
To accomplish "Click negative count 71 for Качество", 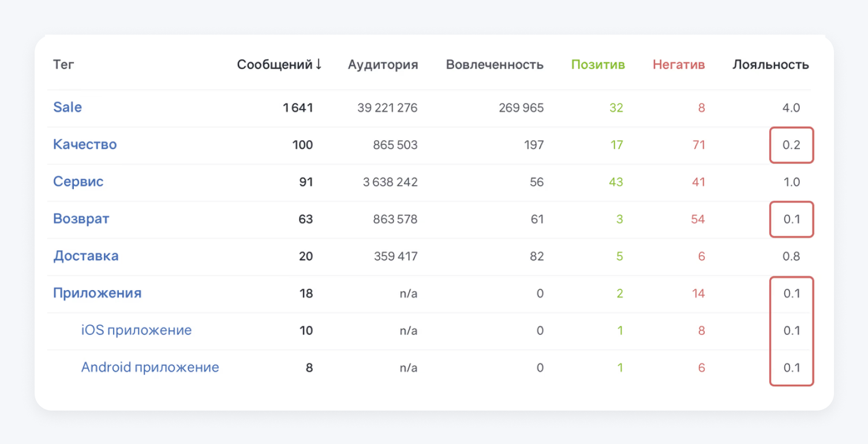I will 699,145.
